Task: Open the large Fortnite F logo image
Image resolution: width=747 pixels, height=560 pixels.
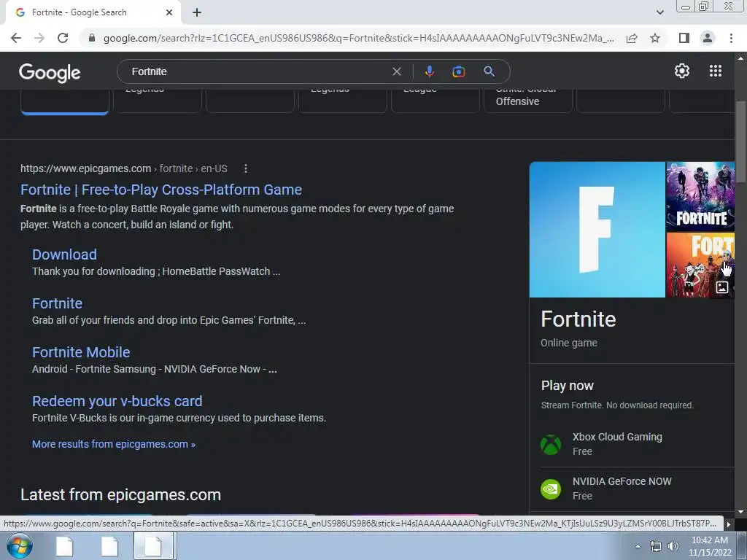Action: (597, 230)
